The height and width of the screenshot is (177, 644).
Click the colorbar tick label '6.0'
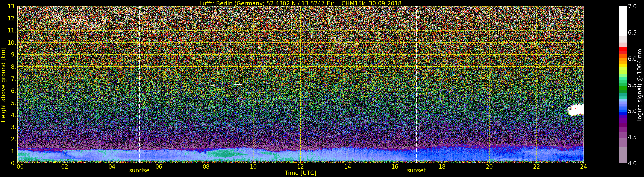pos(632,59)
